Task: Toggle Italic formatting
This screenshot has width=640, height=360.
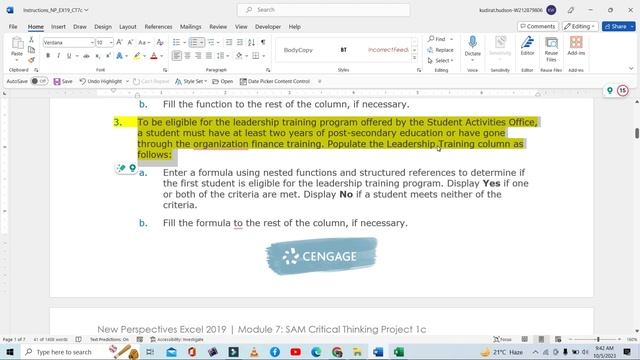Action: [x=58, y=56]
